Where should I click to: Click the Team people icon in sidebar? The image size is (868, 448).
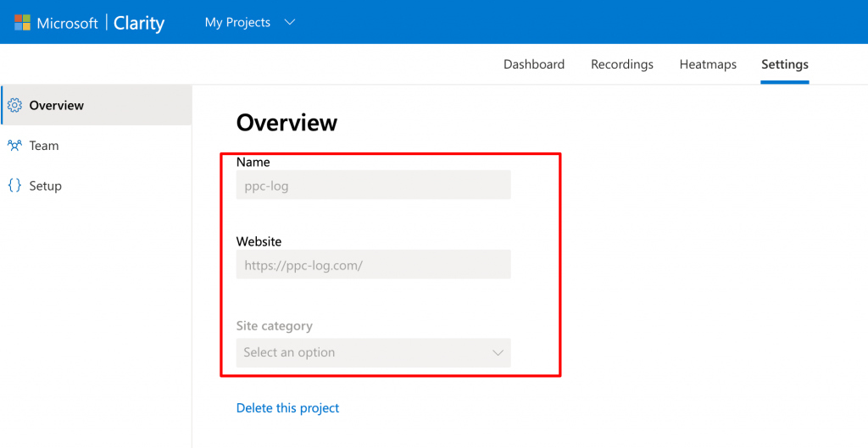pyautogui.click(x=14, y=146)
